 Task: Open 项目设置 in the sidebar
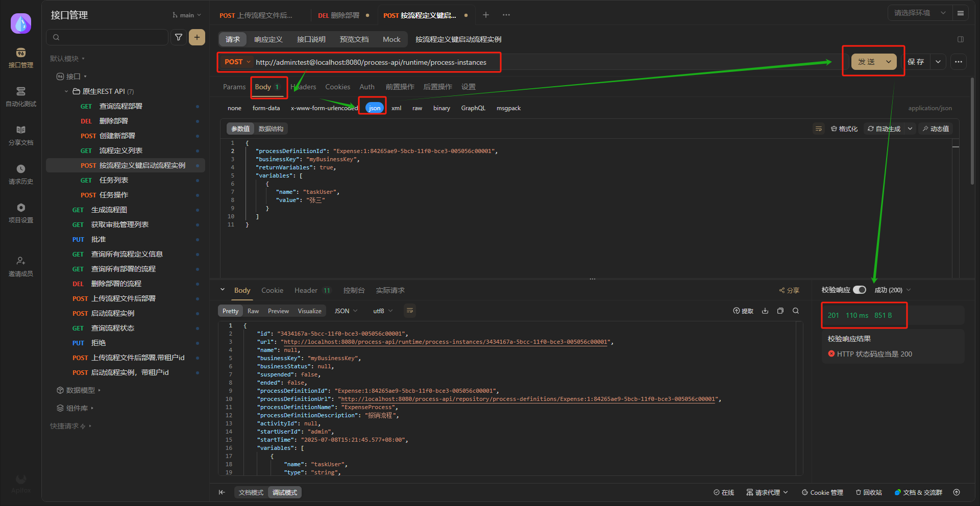pos(20,212)
